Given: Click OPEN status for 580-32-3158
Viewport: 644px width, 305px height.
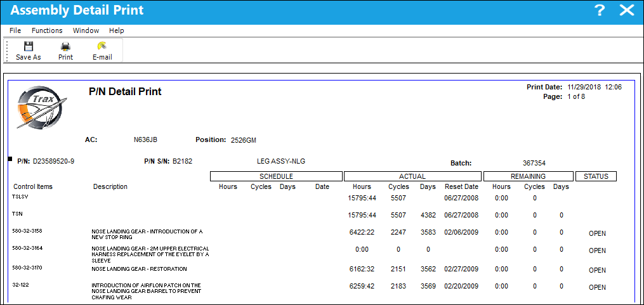Looking at the screenshot, I should (597, 233).
